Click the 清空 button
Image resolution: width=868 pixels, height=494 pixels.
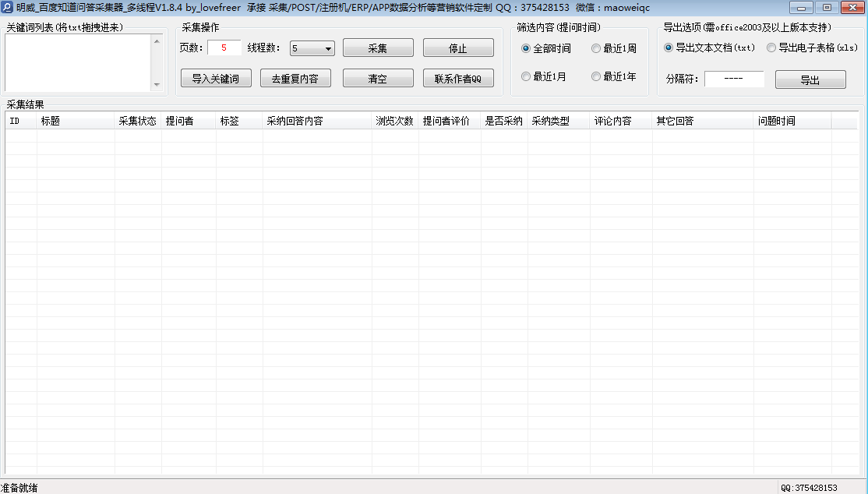pos(378,78)
